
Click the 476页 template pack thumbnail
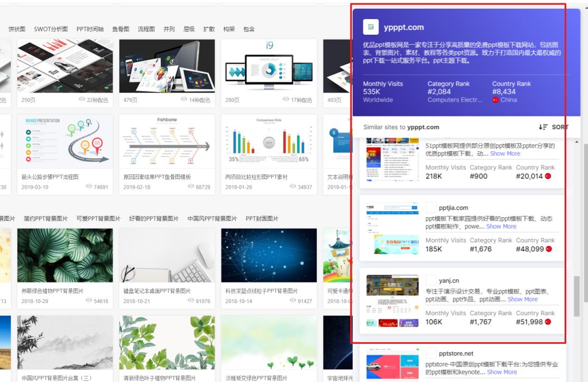(167, 66)
